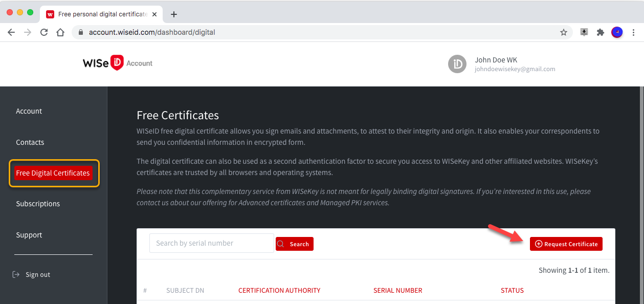Screen dimensions: 644x304
Task: Click the address bar URL
Action: pyautogui.click(x=152, y=32)
